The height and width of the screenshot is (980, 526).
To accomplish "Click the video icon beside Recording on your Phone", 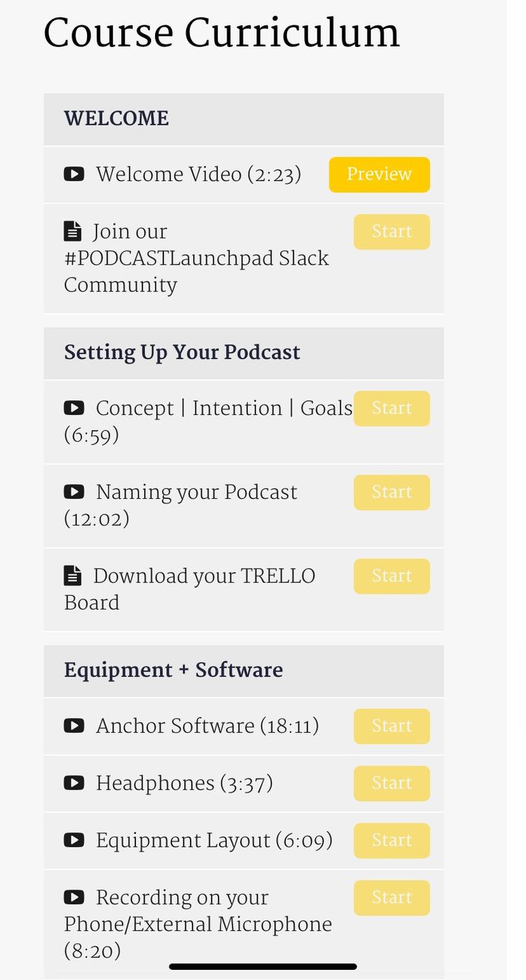I will tap(74, 897).
